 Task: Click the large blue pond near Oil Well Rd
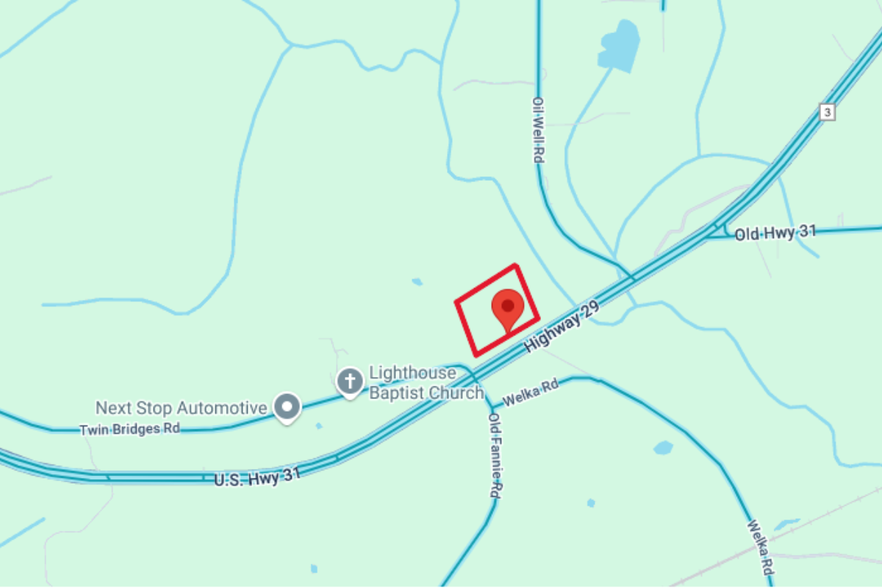click(x=619, y=46)
